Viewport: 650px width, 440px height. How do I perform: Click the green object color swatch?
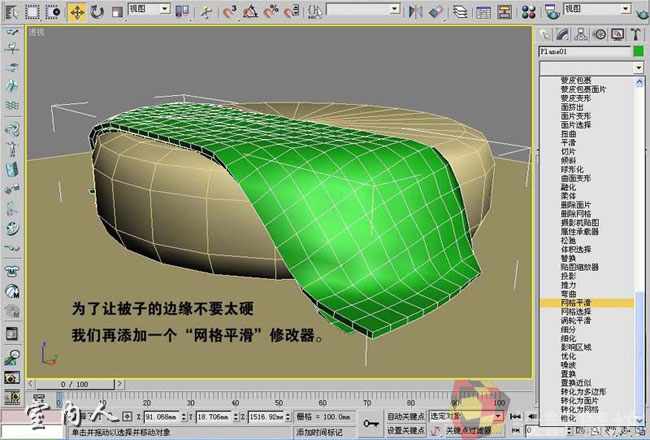pos(639,51)
